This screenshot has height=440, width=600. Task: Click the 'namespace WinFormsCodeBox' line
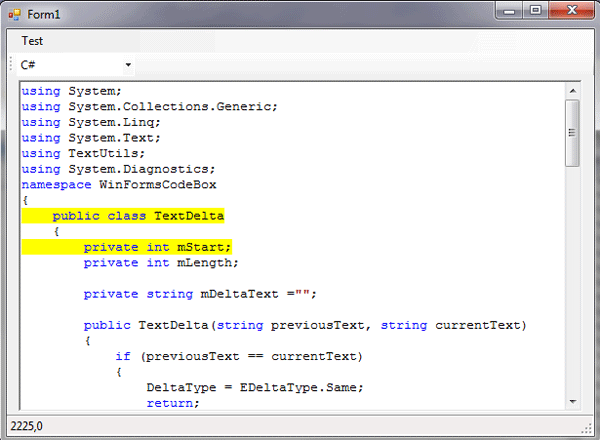click(x=119, y=185)
